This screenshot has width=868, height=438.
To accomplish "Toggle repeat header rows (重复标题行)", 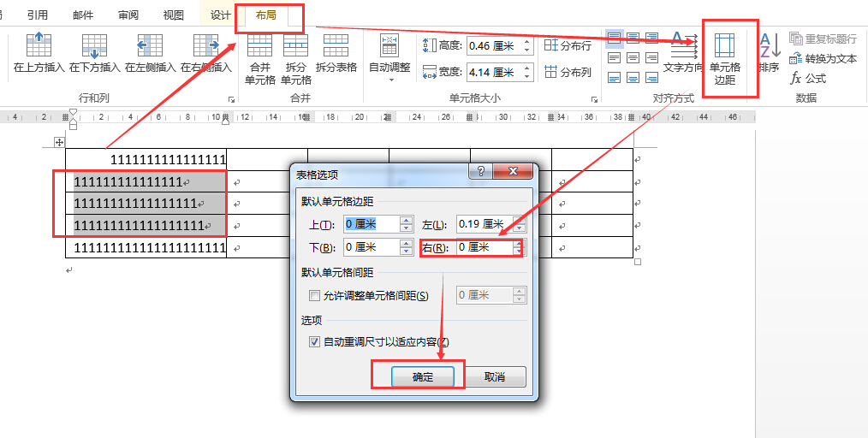I will (x=823, y=38).
